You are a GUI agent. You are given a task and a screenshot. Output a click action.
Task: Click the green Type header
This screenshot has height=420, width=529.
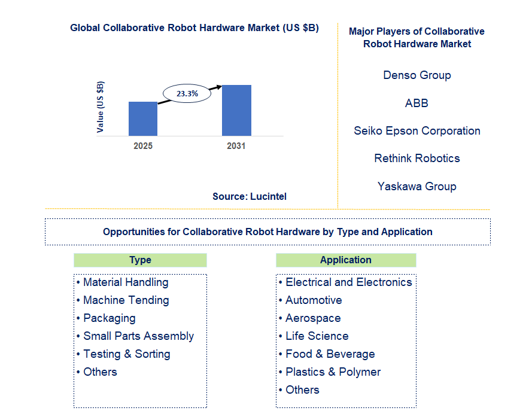pos(141,260)
